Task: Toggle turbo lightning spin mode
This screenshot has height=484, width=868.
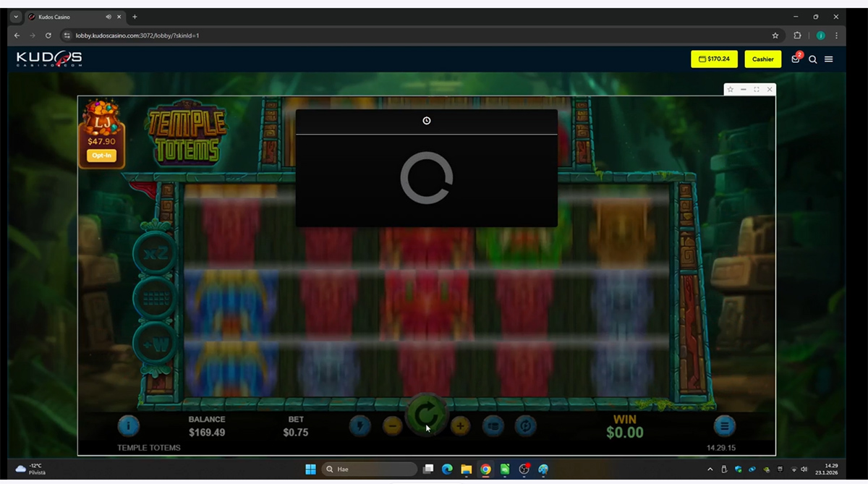Action: (359, 426)
